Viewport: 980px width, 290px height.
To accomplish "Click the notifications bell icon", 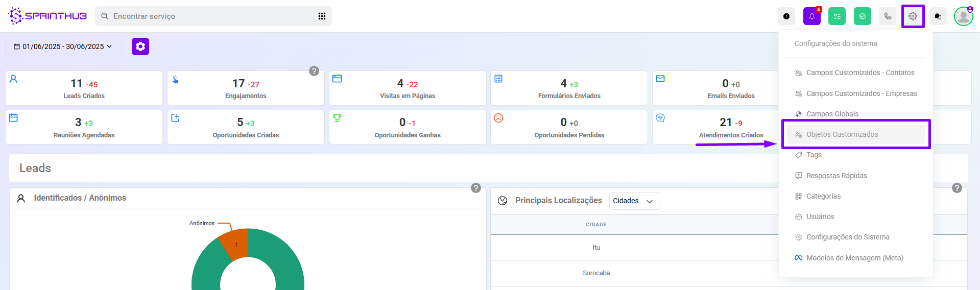I will click(x=811, y=16).
